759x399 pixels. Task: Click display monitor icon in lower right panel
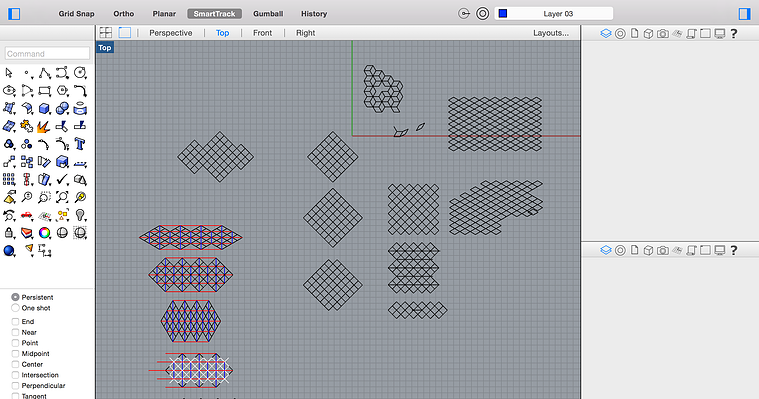(x=720, y=250)
